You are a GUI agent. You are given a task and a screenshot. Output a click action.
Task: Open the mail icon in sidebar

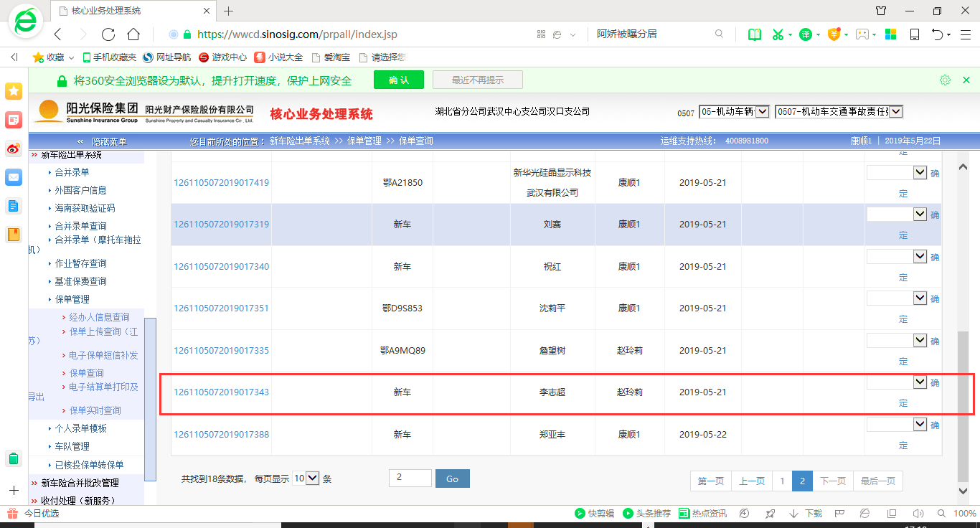click(14, 177)
